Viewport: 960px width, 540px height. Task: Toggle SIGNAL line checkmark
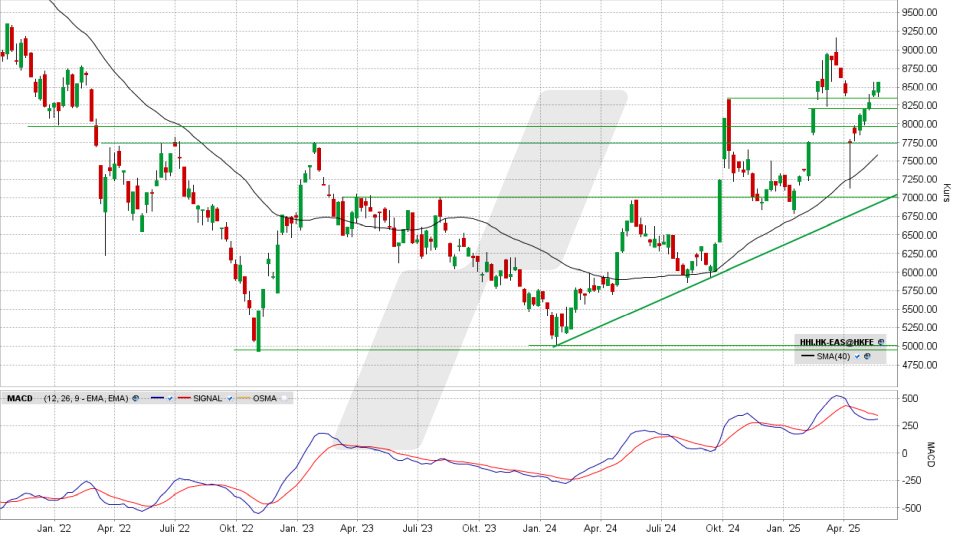click(230, 398)
